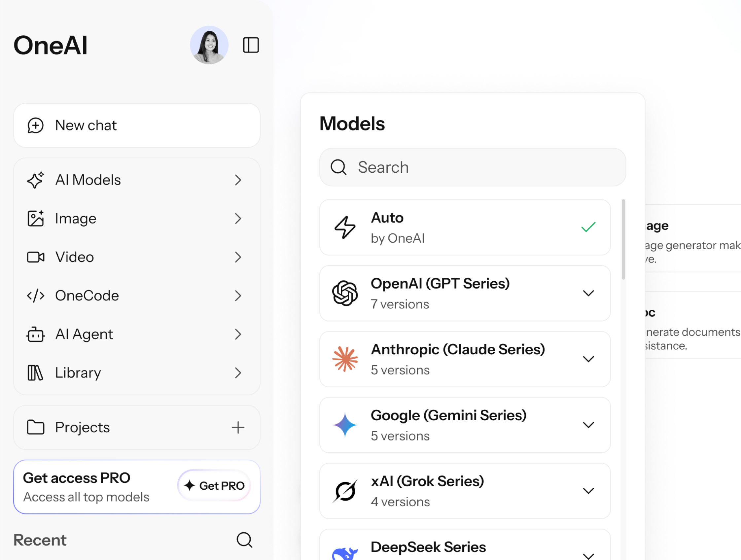Expand OpenAI (GPT Series) dropdown arrow
The width and height of the screenshot is (741, 560).
588,294
